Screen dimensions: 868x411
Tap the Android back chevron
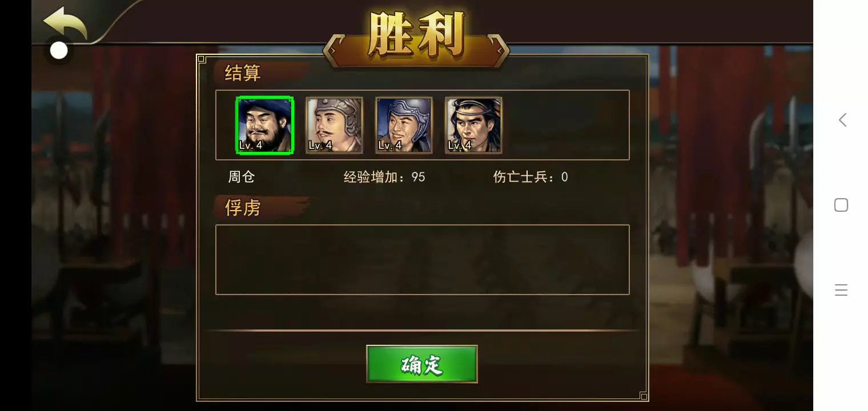[x=842, y=120]
